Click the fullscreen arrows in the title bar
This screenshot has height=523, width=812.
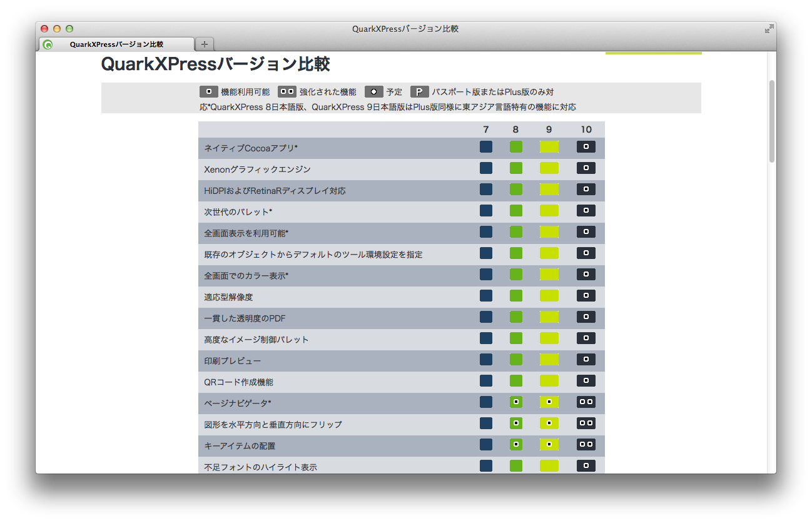click(768, 28)
